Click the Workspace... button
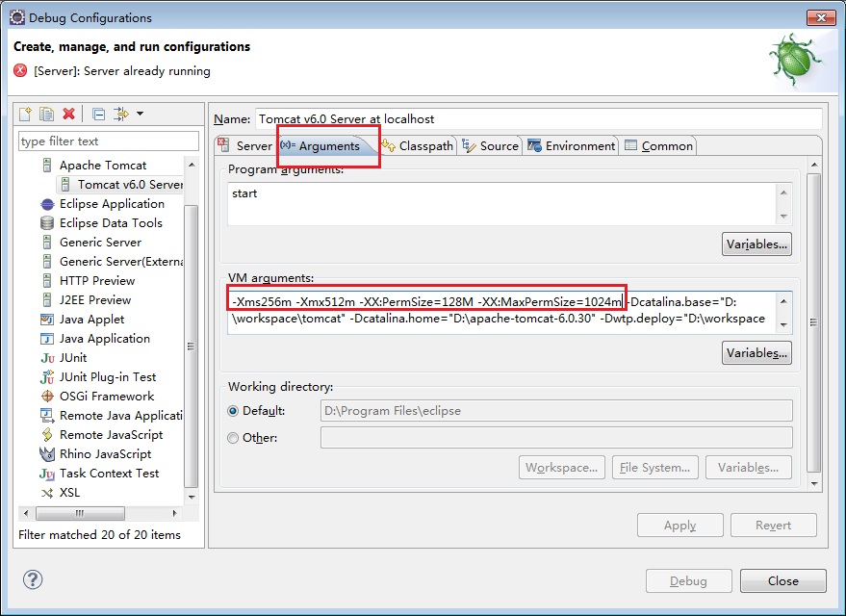This screenshot has height=616, width=846. click(x=562, y=468)
